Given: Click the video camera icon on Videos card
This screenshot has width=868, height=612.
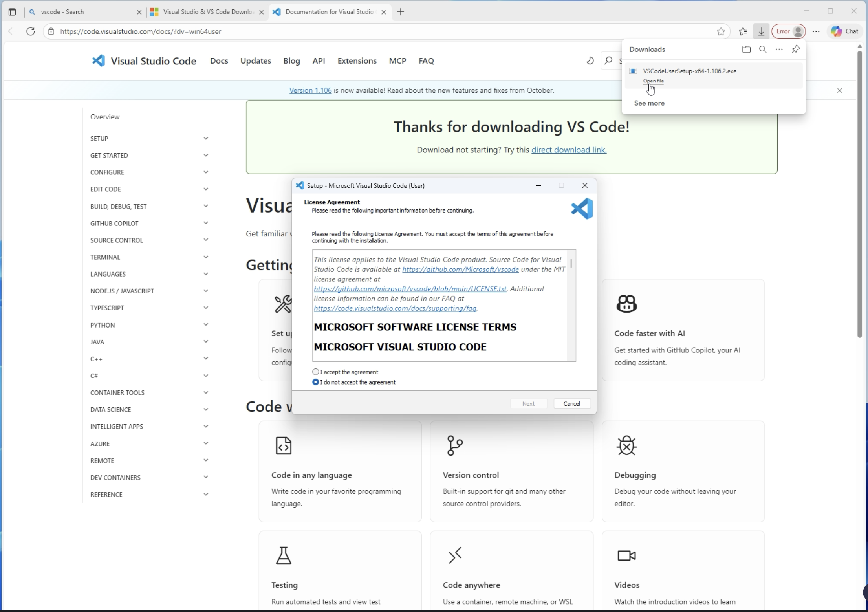Looking at the screenshot, I should 626,555.
